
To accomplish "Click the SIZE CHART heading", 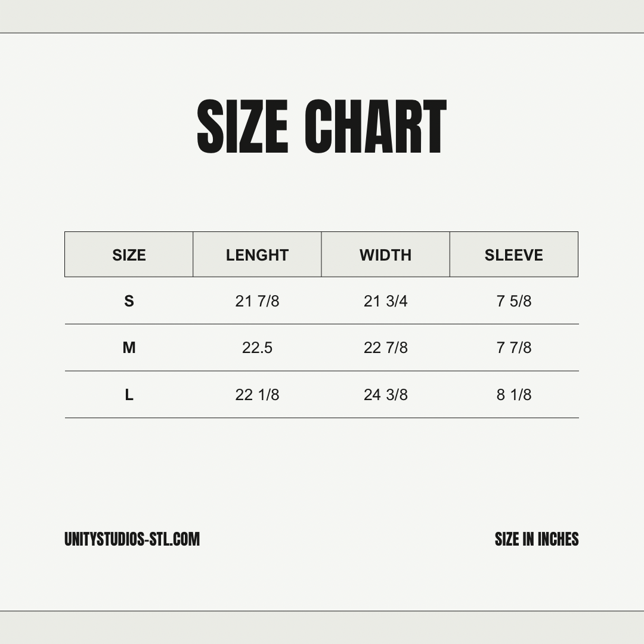I will coord(321,126).
